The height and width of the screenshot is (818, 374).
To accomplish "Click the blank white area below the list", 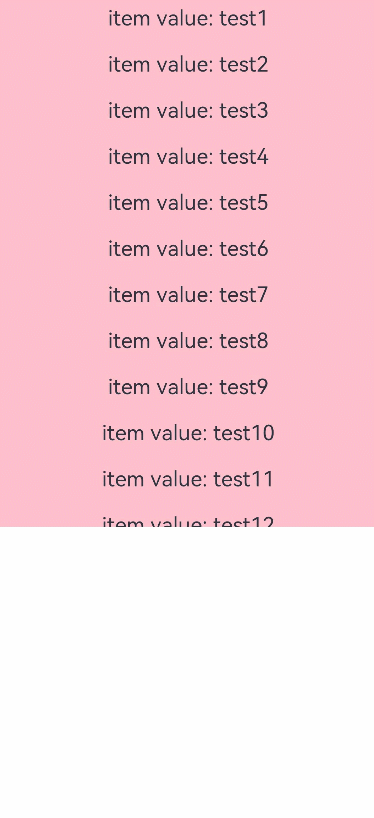I will (x=187, y=672).
